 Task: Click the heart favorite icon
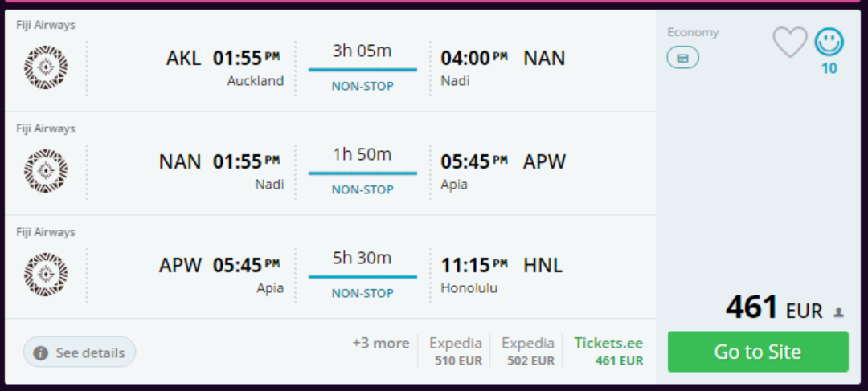pos(789,42)
